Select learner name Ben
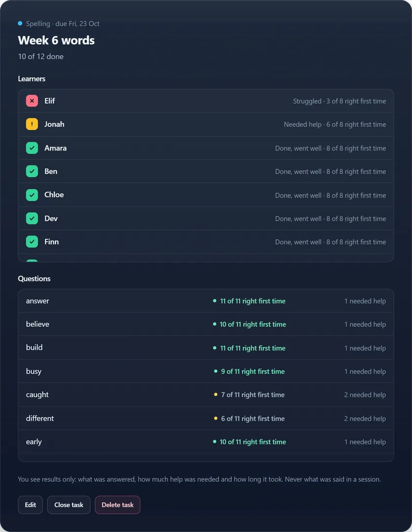This screenshot has height=532, width=412. point(51,171)
